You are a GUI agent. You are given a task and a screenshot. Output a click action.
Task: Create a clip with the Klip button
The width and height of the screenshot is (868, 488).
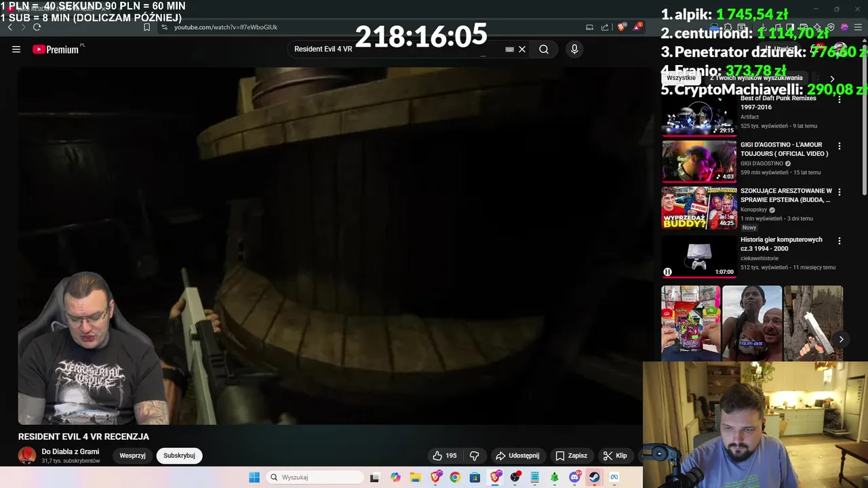click(x=615, y=455)
